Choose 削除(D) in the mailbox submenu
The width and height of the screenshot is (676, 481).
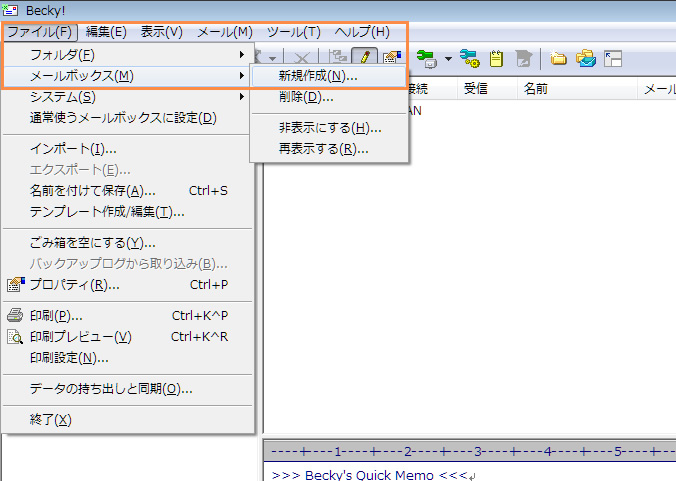point(306,97)
